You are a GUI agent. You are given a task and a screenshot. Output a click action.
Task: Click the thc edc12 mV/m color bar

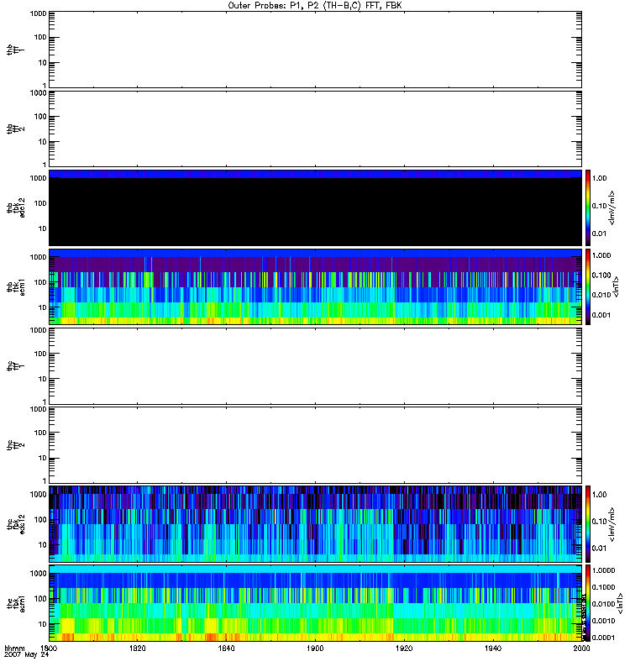(x=589, y=523)
